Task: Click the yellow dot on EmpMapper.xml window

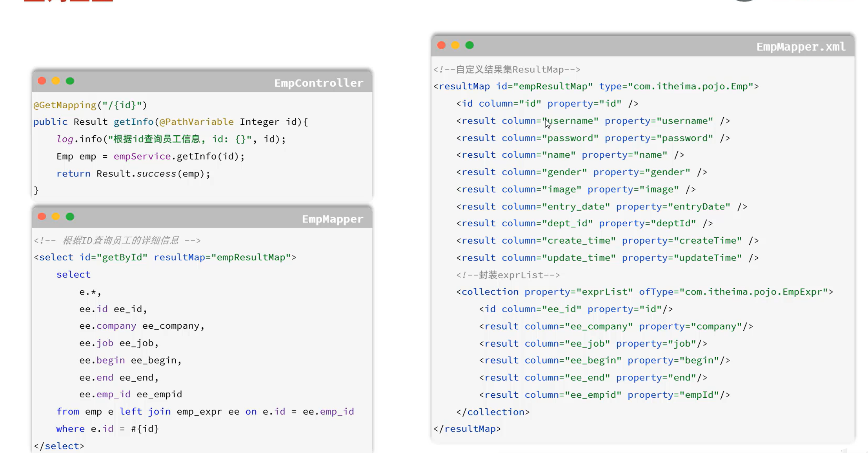Action: tap(455, 45)
